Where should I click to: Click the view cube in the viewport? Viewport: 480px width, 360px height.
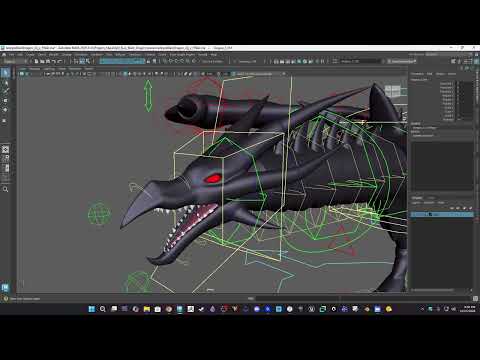coord(393,90)
